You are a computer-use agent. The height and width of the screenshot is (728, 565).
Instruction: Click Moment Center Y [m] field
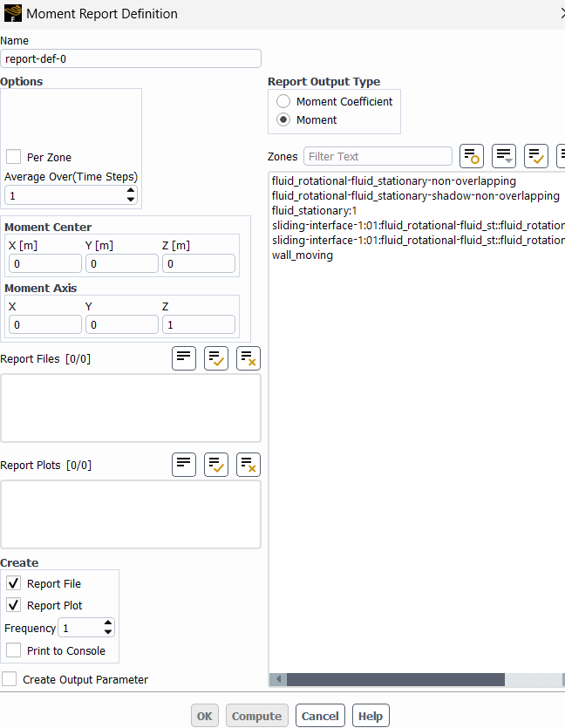point(122,263)
